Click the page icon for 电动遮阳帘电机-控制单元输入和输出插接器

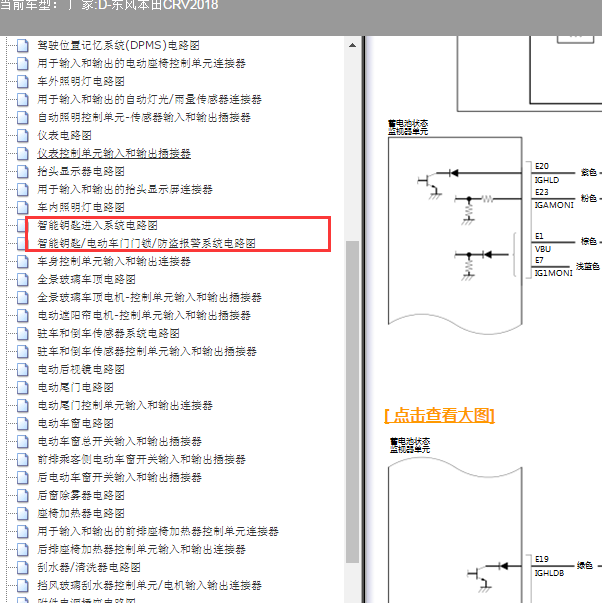23,315
